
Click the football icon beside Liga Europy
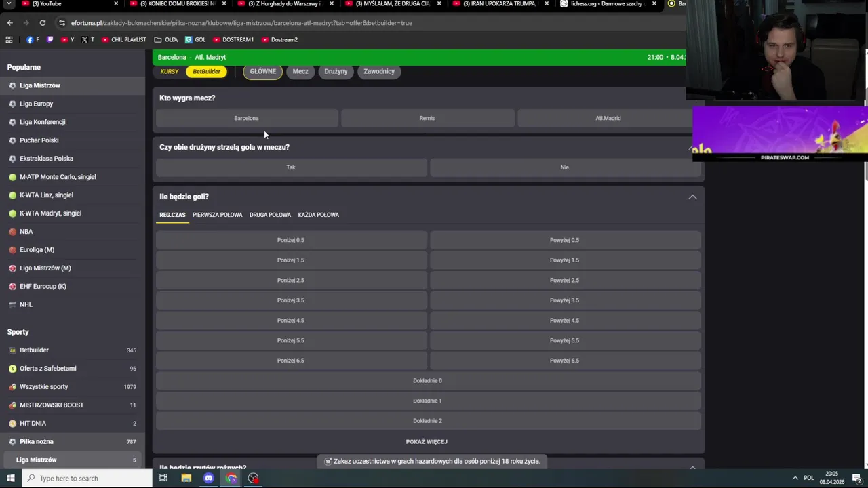coord(13,104)
